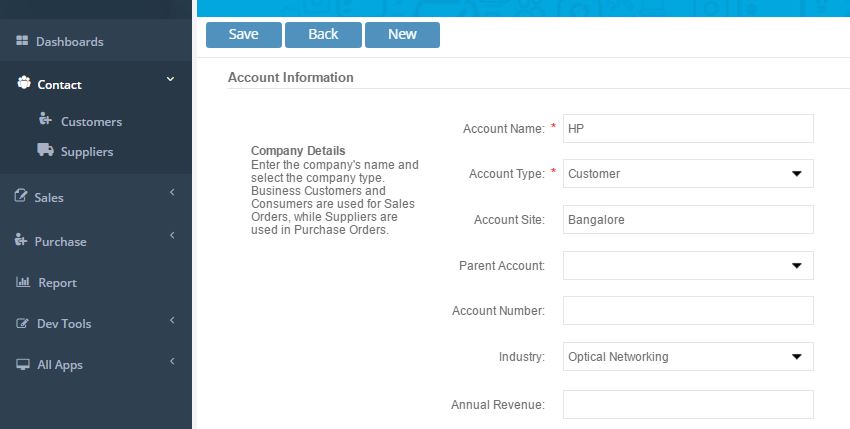Click the Customers person icon
Screen dimensions: 850x429
[x=45, y=119]
